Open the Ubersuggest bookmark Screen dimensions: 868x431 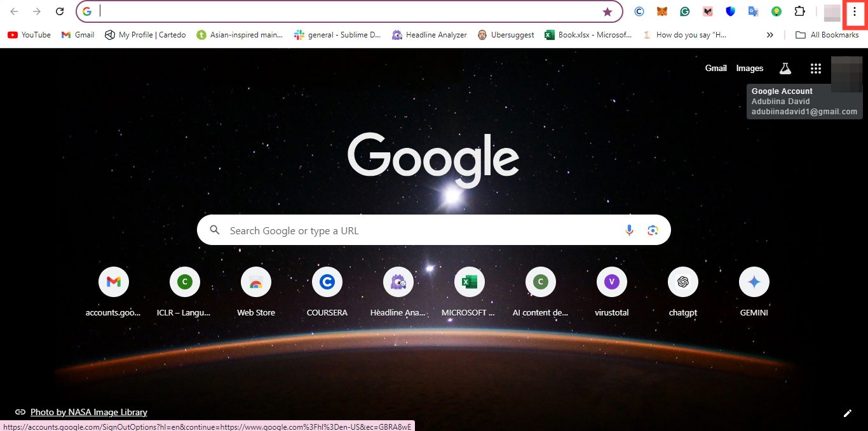(506, 35)
